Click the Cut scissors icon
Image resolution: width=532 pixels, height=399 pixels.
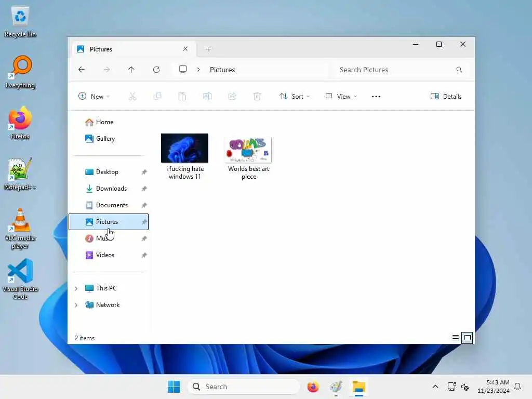(x=132, y=96)
